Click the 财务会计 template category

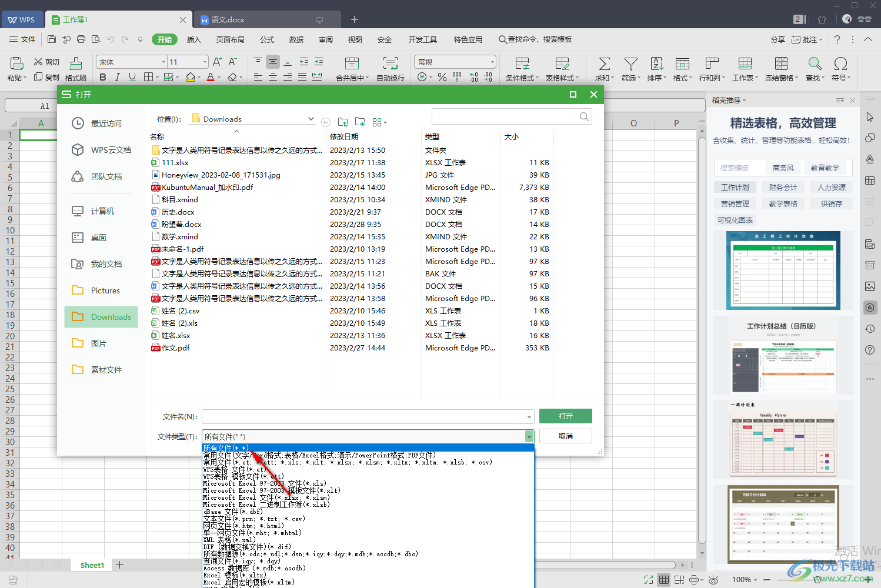click(783, 187)
